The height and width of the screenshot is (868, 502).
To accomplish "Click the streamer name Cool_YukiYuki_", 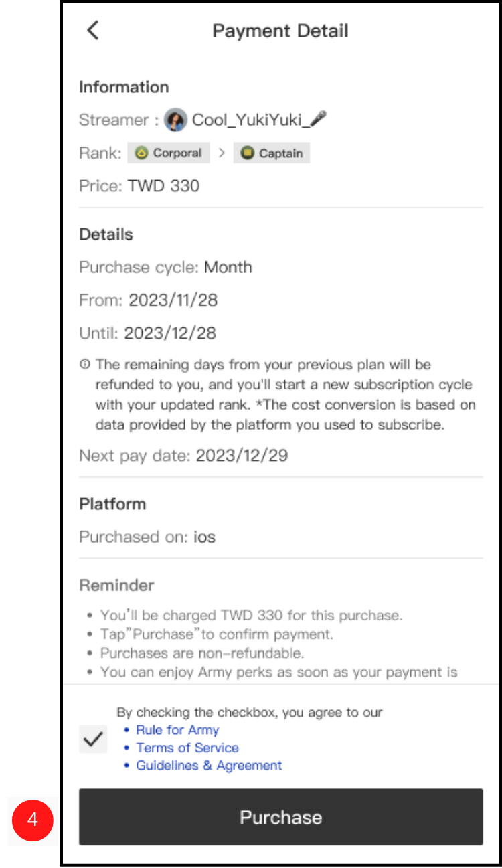I will tap(250, 120).
